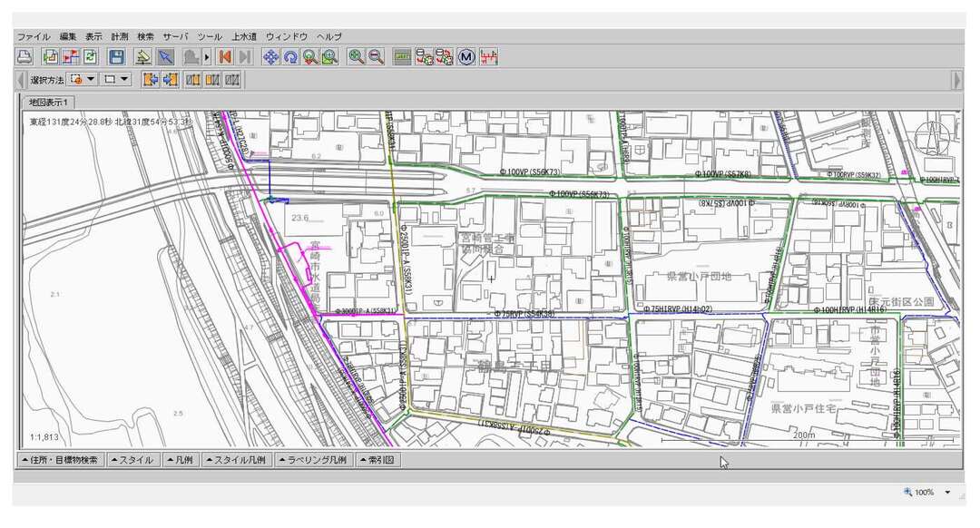This screenshot has width=980, height=528.
Task: Expand the 住所・目標物検索 panel
Action: pos(60,460)
